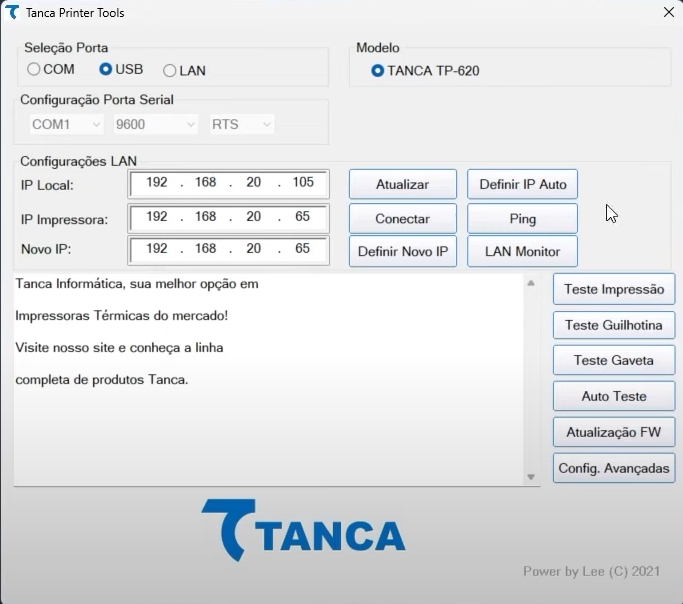Choose the LAN port option
The width and height of the screenshot is (683, 604).
(x=184, y=71)
